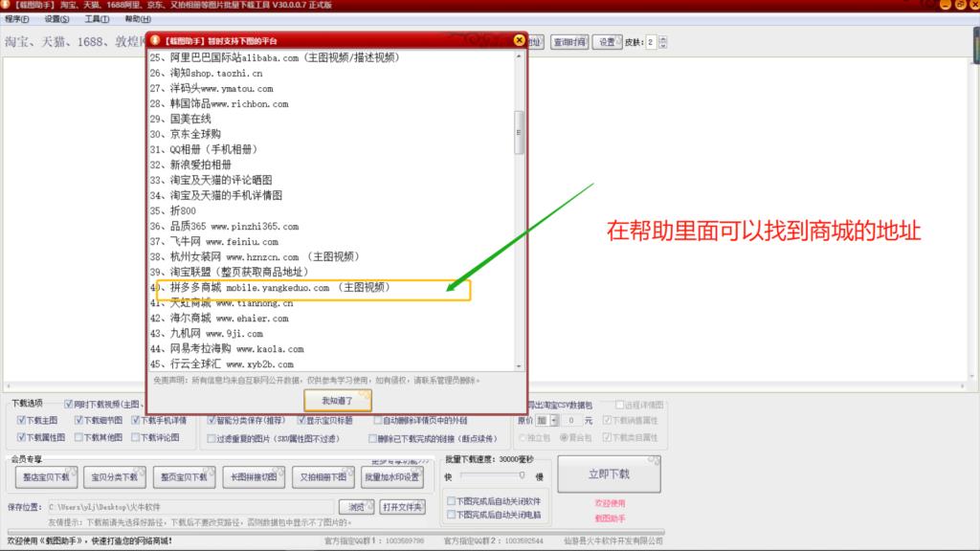The image size is (980, 551).
Task: Enable 下载其他图 checkbox
Action: (78, 437)
